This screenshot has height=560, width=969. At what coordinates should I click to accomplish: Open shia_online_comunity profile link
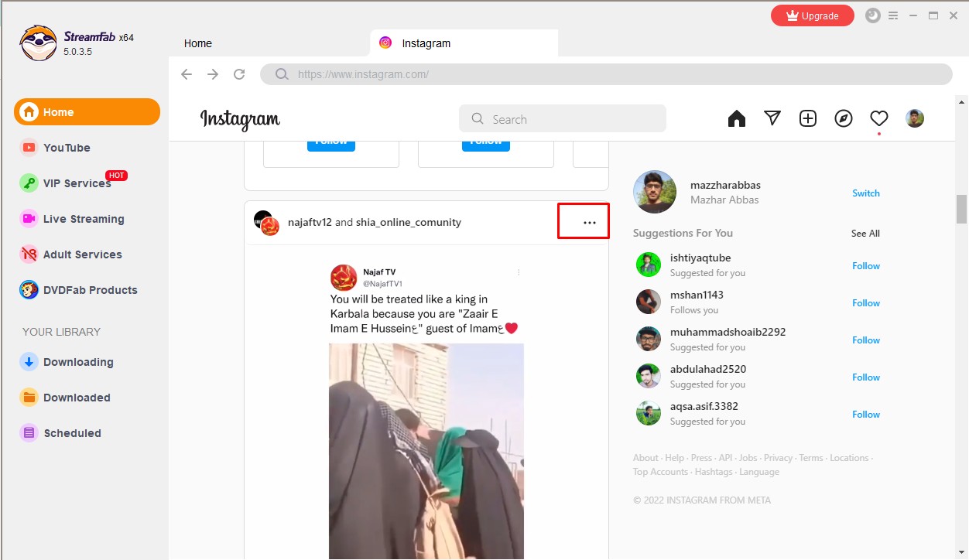[409, 222]
